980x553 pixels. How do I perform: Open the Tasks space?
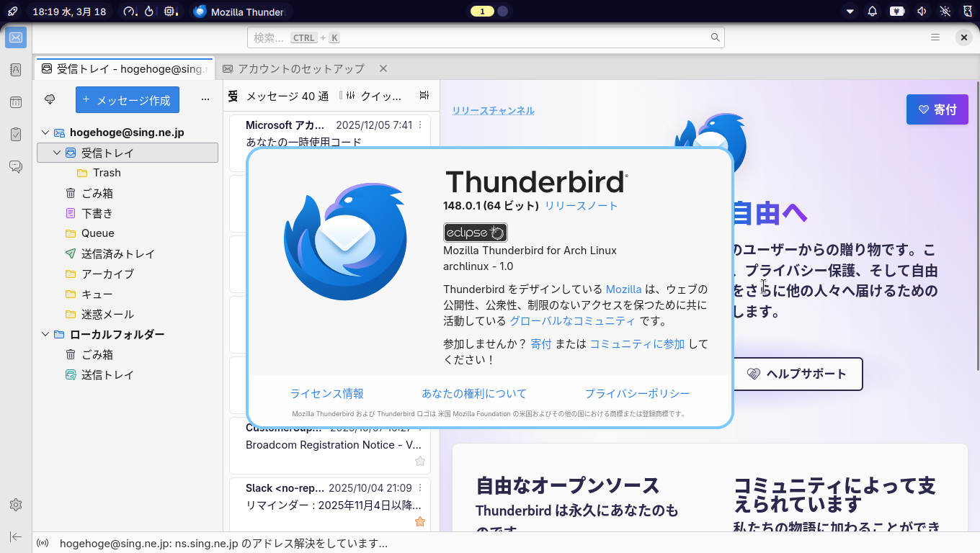click(16, 134)
